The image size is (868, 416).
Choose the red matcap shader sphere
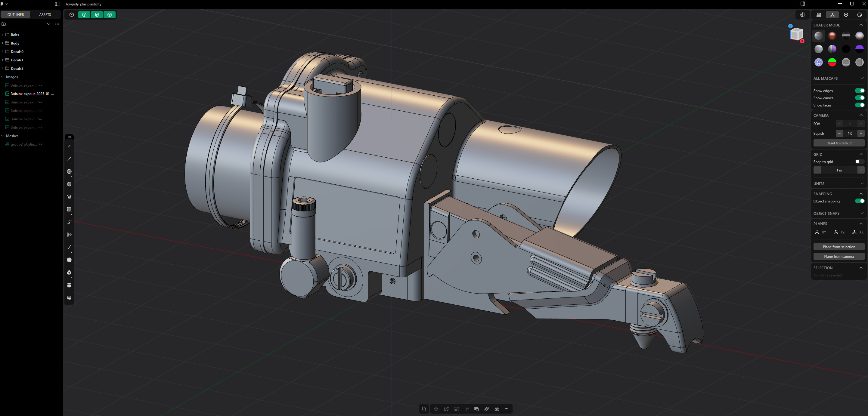pyautogui.click(x=832, y=36)
